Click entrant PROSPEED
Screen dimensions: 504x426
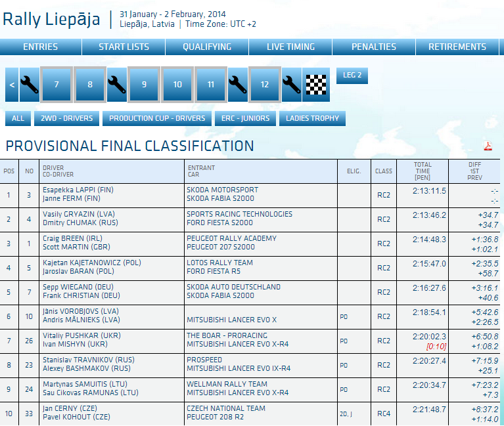(x=204, y=360)
